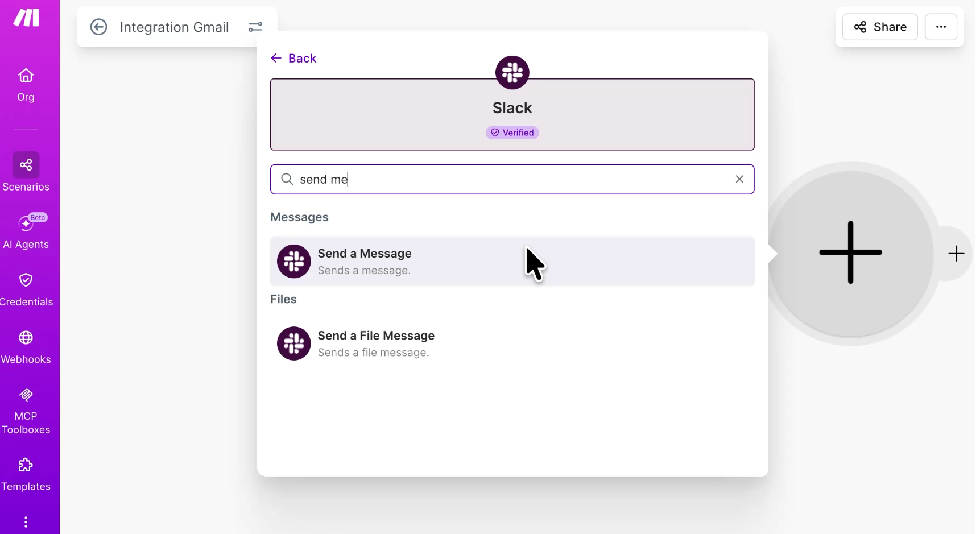Select the Send a File Message module
This screenshot has width=980, height=534.
(x=512, y=343)
